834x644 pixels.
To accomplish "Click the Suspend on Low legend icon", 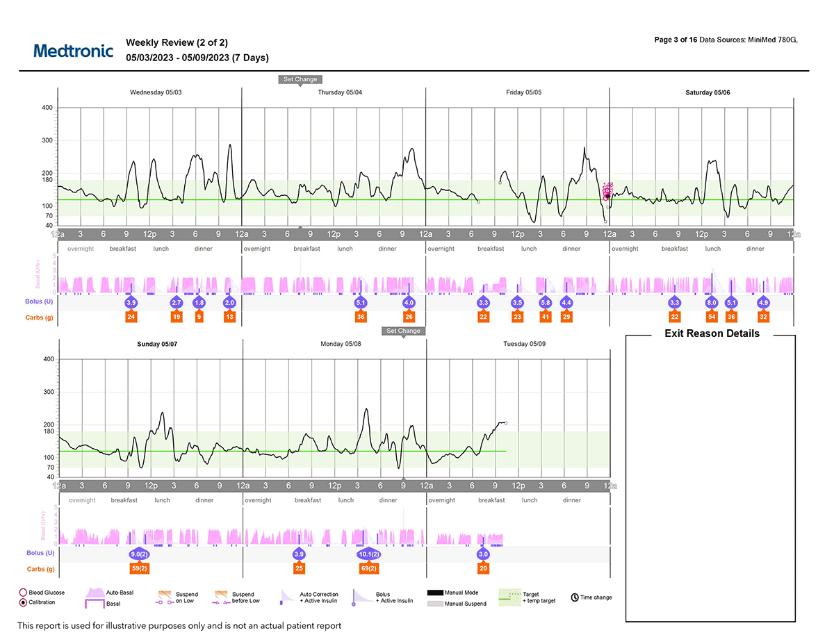I will click(163, 596).
